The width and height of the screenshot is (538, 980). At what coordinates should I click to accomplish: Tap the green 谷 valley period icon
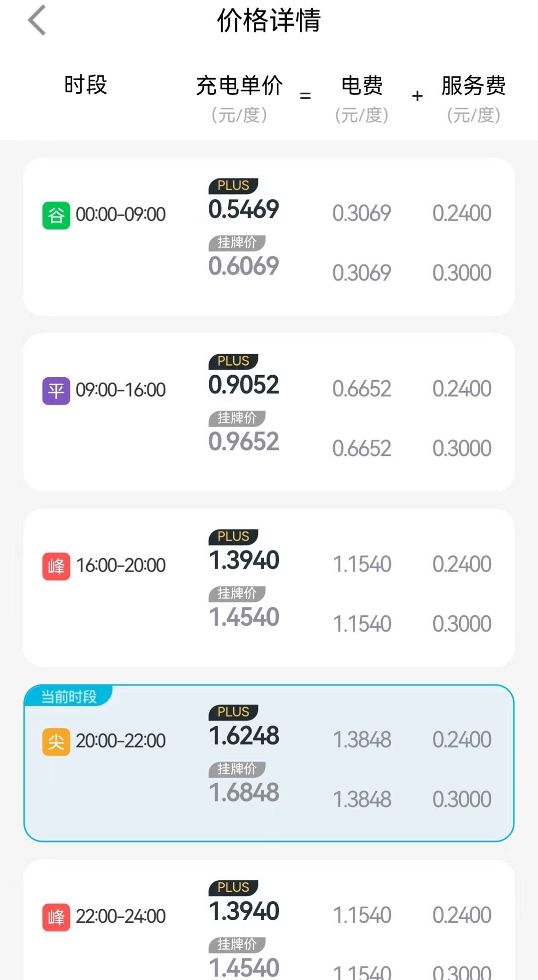56,215
